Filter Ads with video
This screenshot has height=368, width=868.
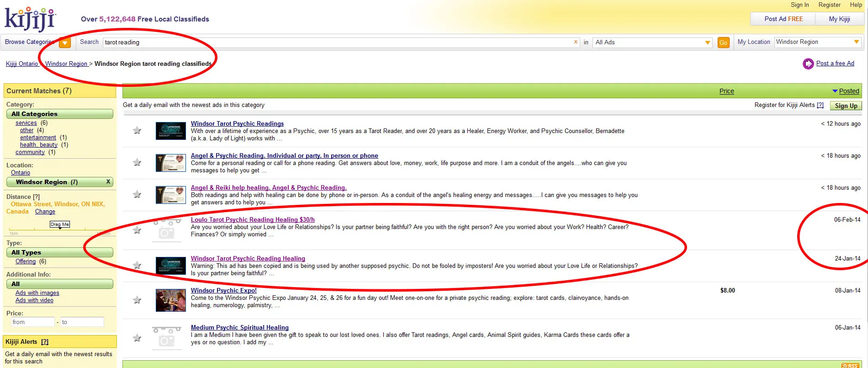click(34, 300)
